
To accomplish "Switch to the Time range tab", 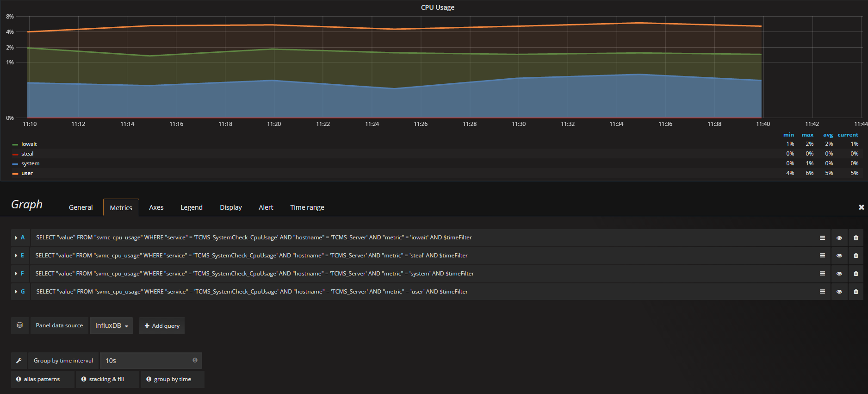I will (307, 207).
